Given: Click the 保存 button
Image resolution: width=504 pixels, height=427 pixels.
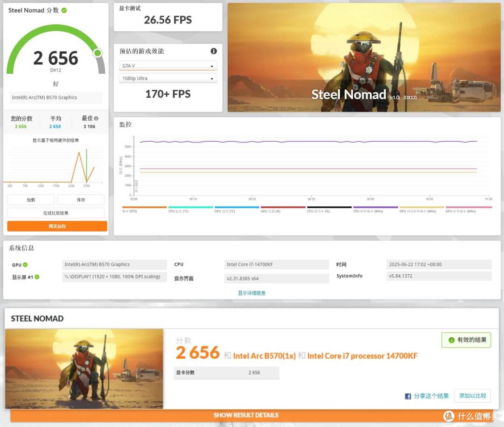Looking at the screenshot, I should point(81,200).
